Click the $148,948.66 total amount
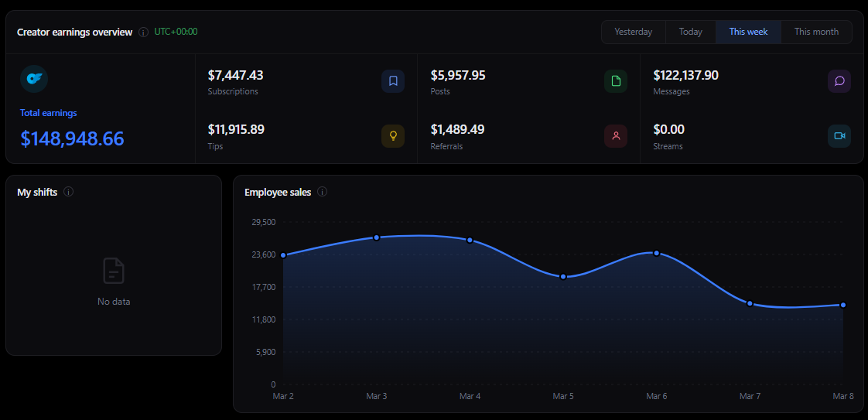This screenshot has width=868, height=420. point(72,138)
